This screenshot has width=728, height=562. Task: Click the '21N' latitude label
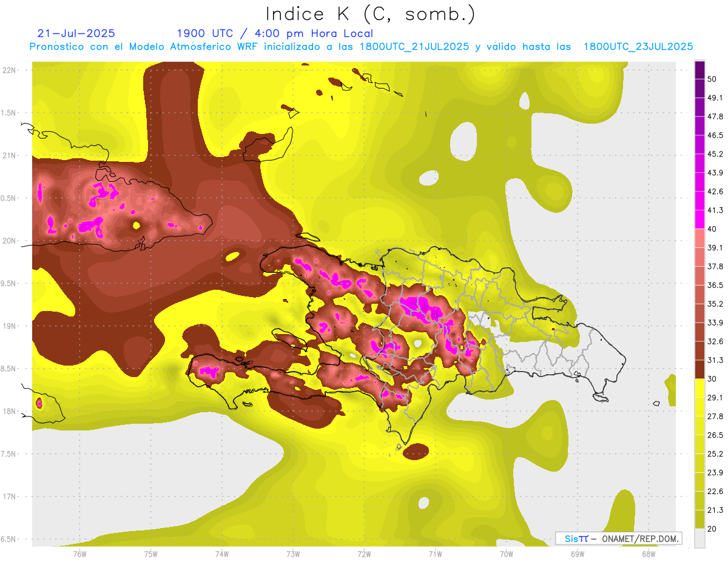tap(9, 155)
